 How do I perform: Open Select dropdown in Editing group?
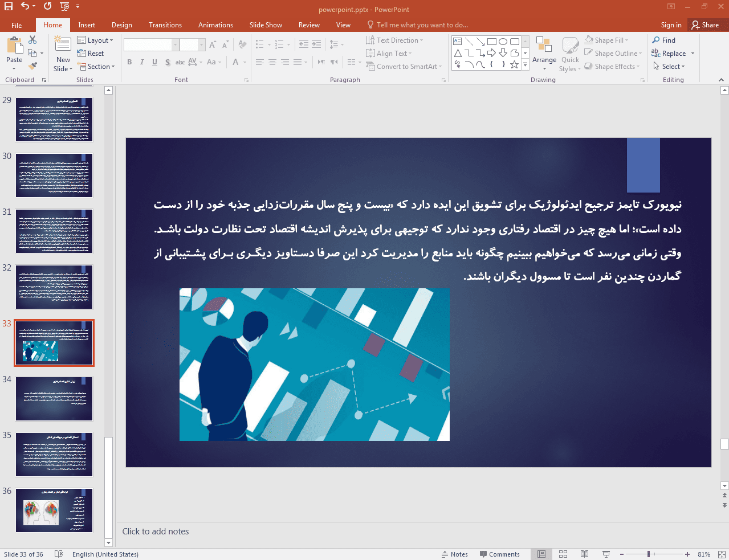669,67
